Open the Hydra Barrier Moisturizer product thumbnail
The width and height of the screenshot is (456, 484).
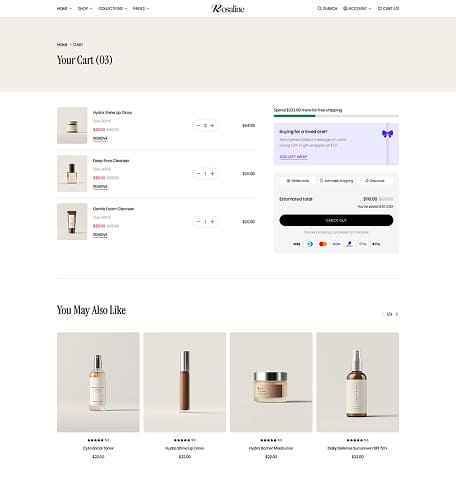(x=271, y=382)
